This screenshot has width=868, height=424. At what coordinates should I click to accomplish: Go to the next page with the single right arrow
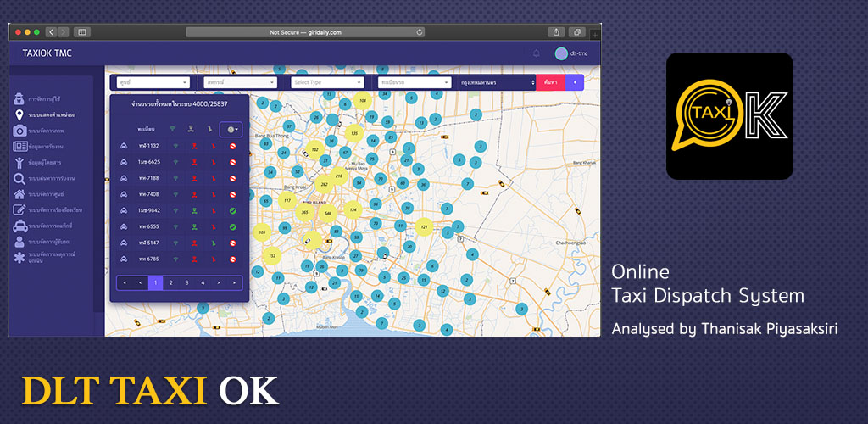pos(219,283)
